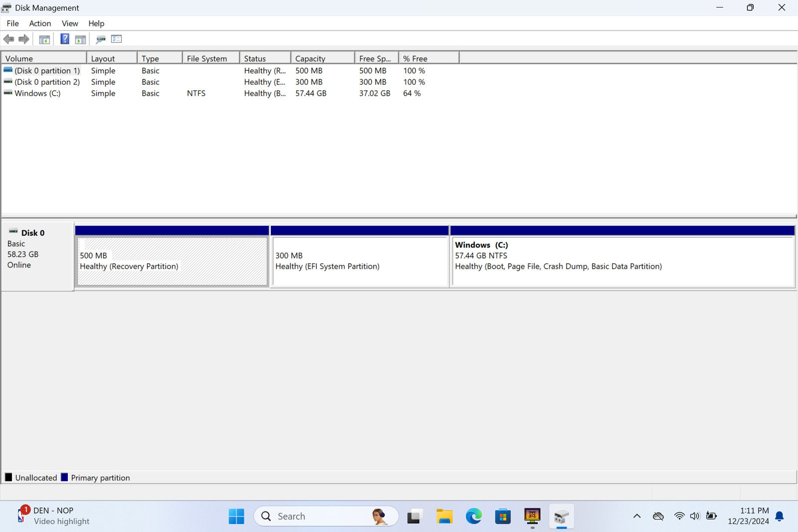Image resolution: width=798 pixels, height=532 pixels.
Task: Expand the hidden system tray icons chevron
Action: pyautogui.click(x=637, y=516)
